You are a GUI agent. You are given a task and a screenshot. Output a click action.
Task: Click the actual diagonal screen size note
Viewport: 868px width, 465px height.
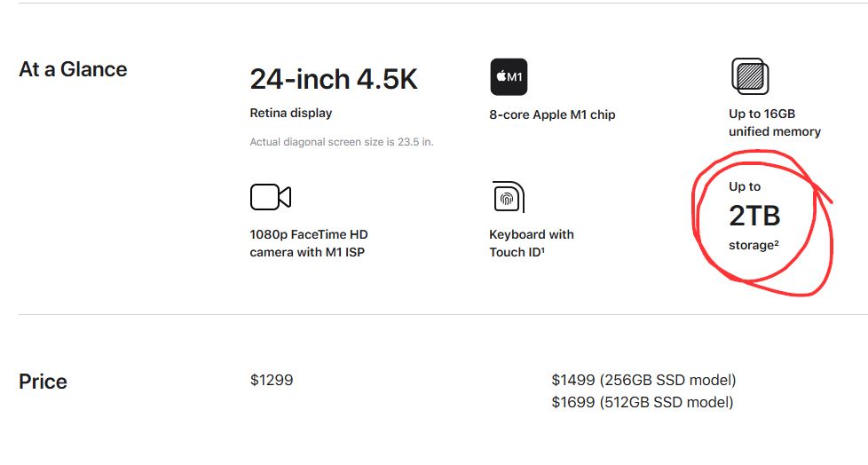341,142
